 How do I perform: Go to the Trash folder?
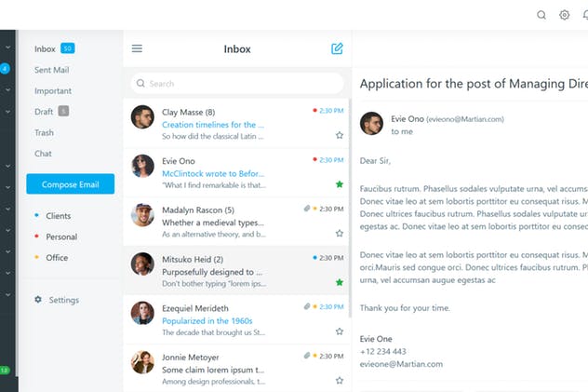44,132
